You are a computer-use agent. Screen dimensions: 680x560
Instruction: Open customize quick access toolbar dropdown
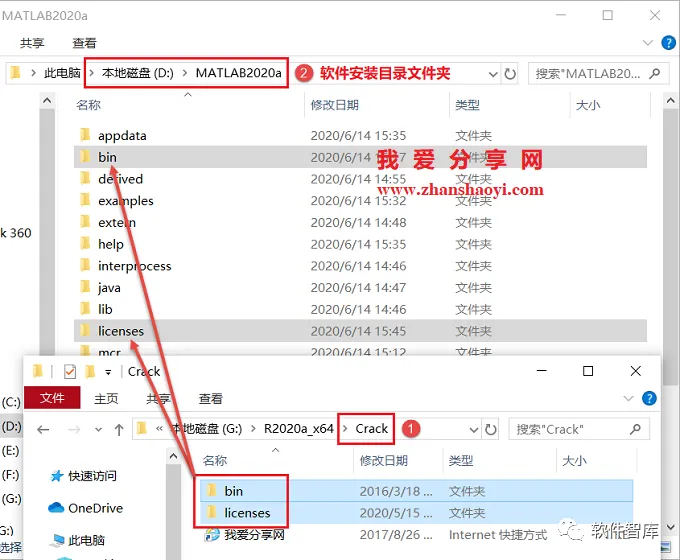[x=108, y=372]
